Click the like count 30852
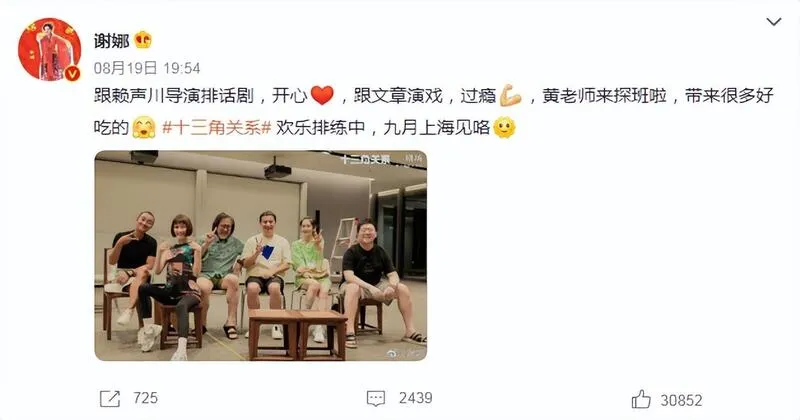Screen dimensions: 800x420 (681, 400)
